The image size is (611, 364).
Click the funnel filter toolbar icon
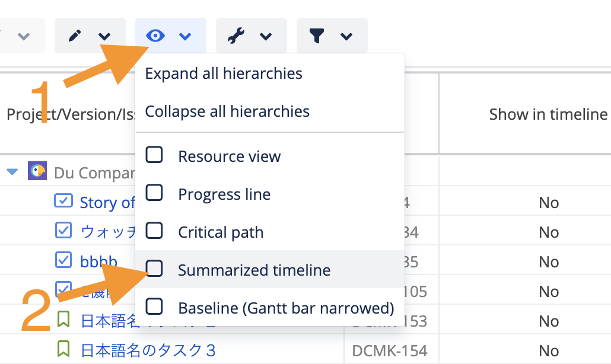click(x=317, y=36)
